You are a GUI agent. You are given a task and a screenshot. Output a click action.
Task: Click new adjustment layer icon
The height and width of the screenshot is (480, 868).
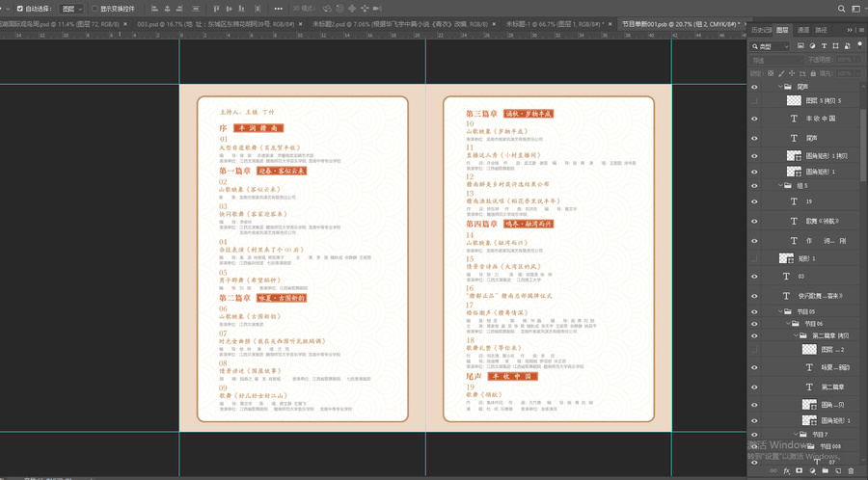[x=812, y=471]
